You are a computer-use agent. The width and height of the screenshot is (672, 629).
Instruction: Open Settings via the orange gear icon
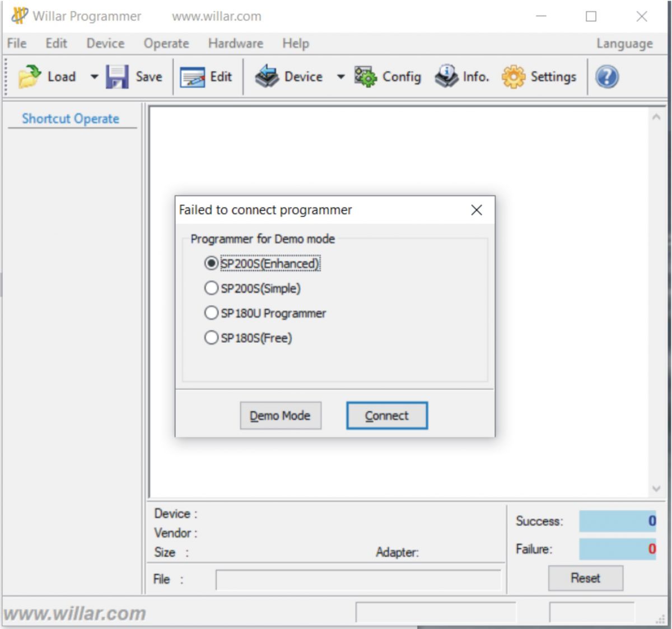(514, 77)
